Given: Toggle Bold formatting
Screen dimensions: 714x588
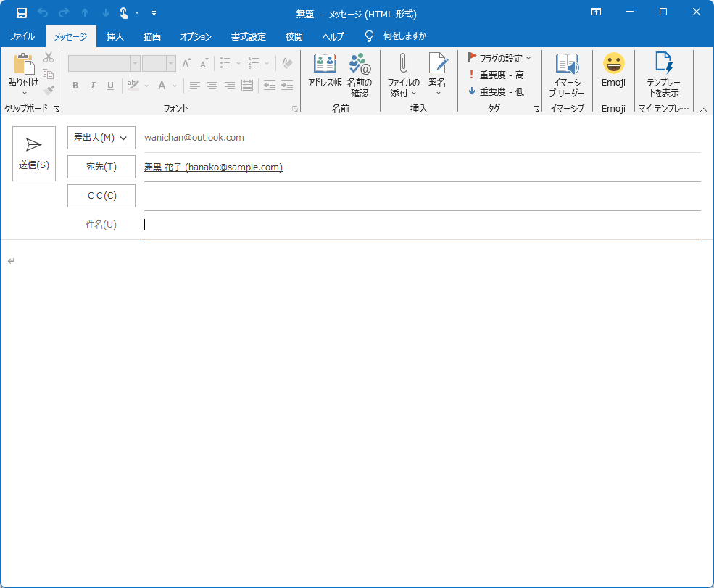Looking at the screenshot, I should [x=75, y=85].
